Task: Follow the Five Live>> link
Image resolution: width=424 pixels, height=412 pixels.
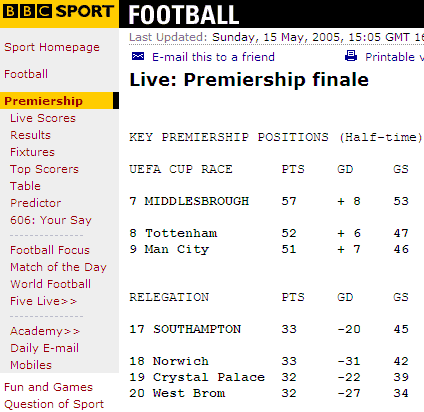Action: pos(43,301)
